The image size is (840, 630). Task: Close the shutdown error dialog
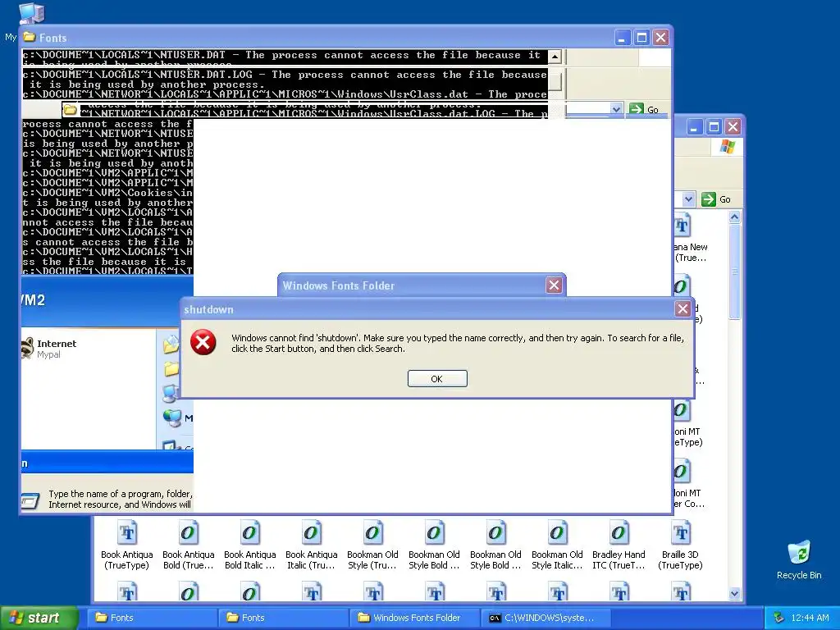pos(682,309)
